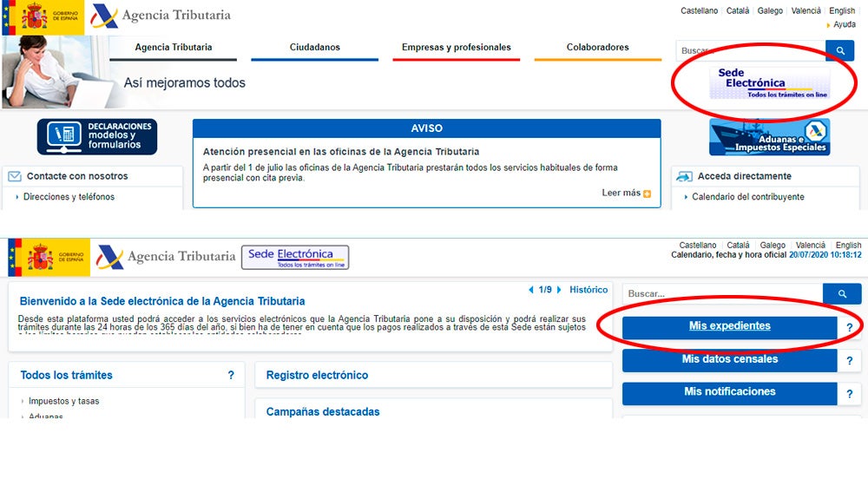Click the Gobierno de España logo in lower page

[49, 258]
